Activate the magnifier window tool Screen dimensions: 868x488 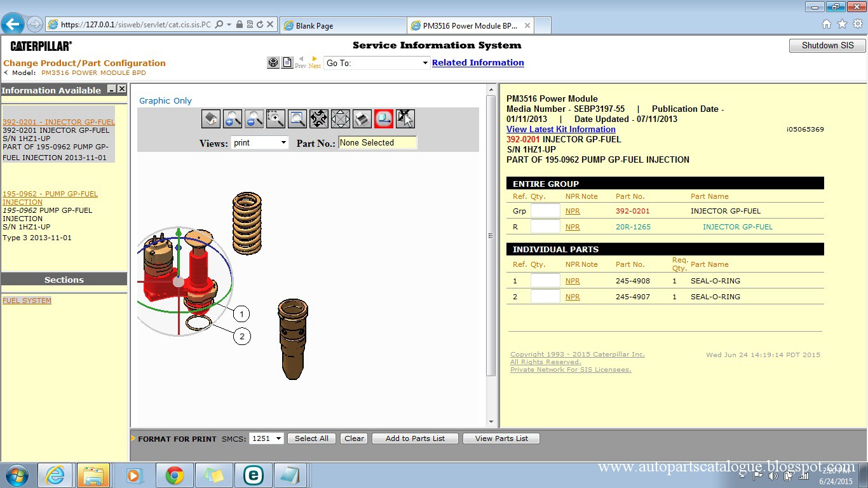297,118
